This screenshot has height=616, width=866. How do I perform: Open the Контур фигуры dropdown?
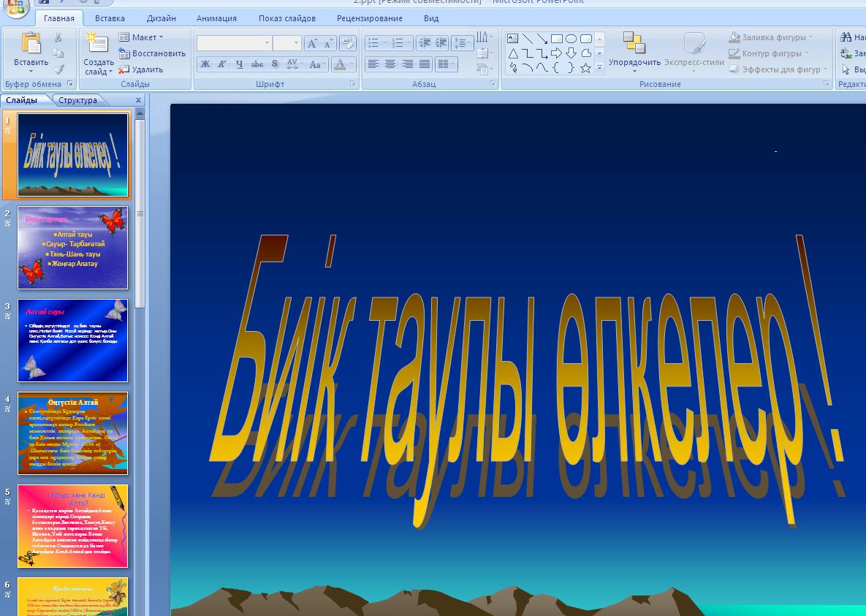coord(768,53)
